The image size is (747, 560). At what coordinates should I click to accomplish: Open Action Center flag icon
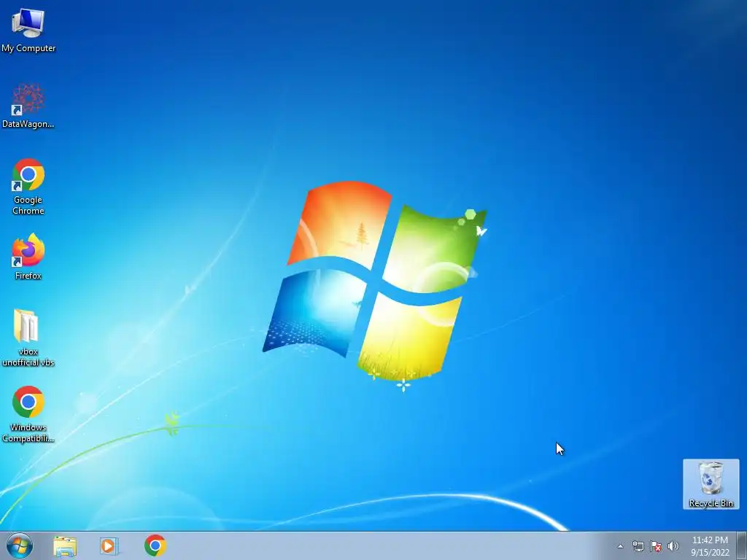656,546
